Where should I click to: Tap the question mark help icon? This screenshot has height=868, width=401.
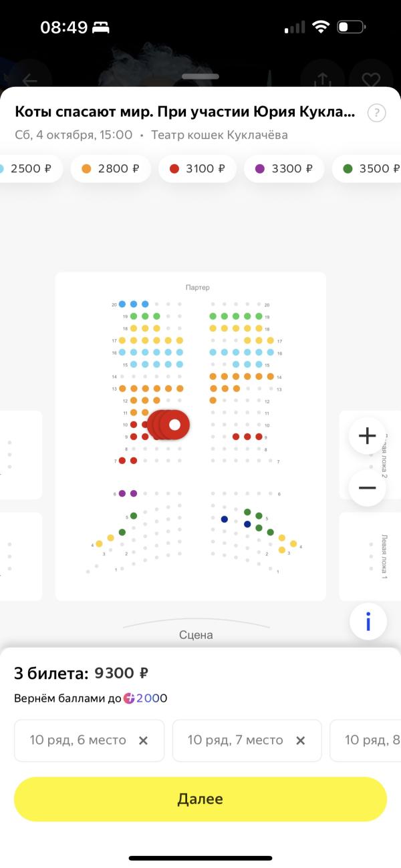pyautogui.click(x=377, y=113)
